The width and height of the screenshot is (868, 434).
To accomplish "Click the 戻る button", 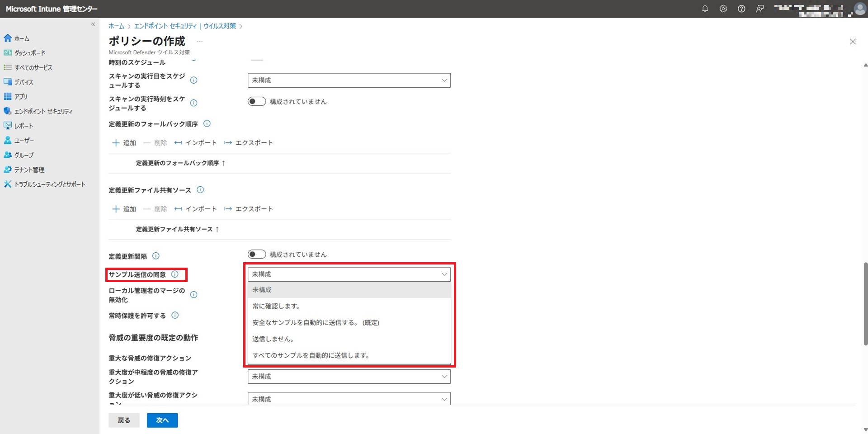I will tap(124, 420).
